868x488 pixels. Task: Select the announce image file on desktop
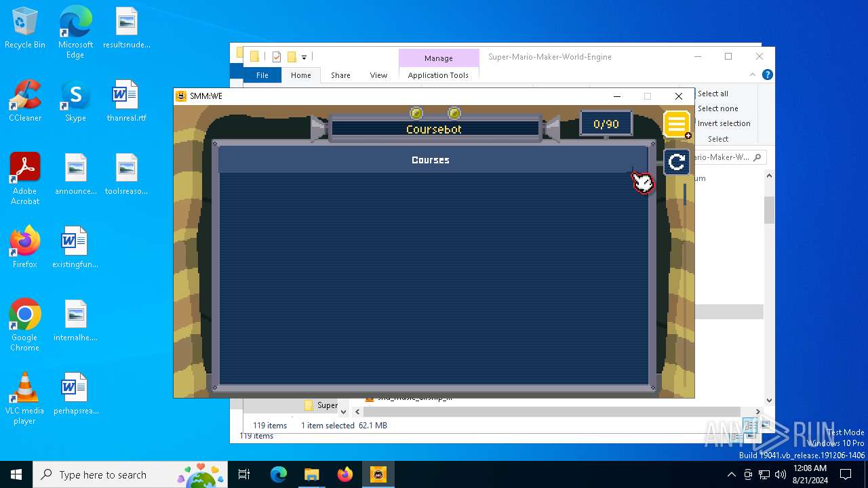point(75,174)
